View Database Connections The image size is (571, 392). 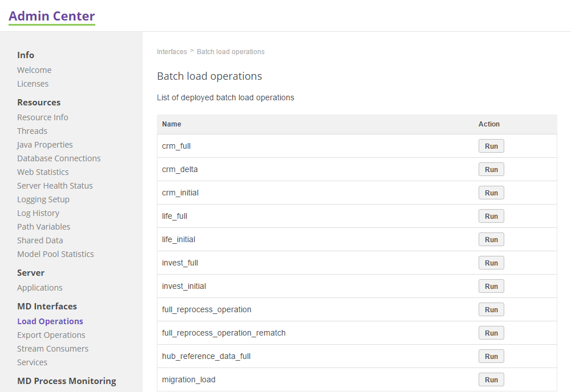[x=58, y=158]
